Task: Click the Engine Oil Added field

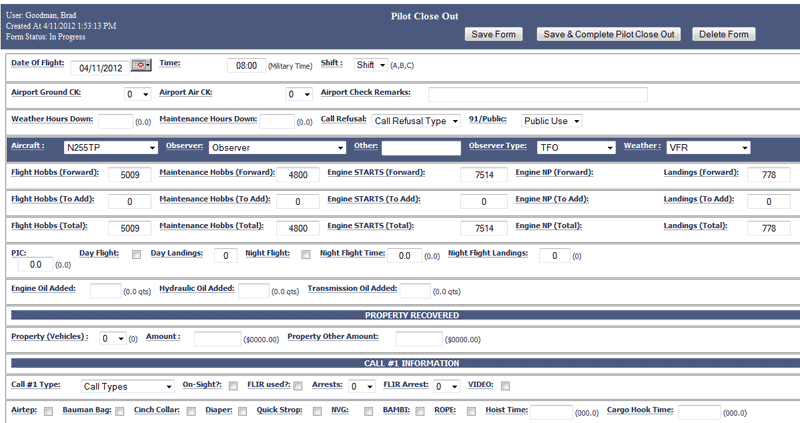Action: [x=106, y=291]
